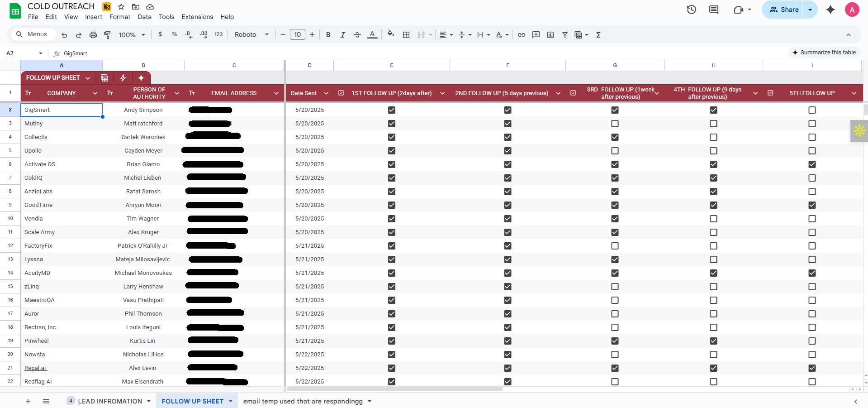
Task: Open the Functions sigma menu
Action: (x=598, y=35)
